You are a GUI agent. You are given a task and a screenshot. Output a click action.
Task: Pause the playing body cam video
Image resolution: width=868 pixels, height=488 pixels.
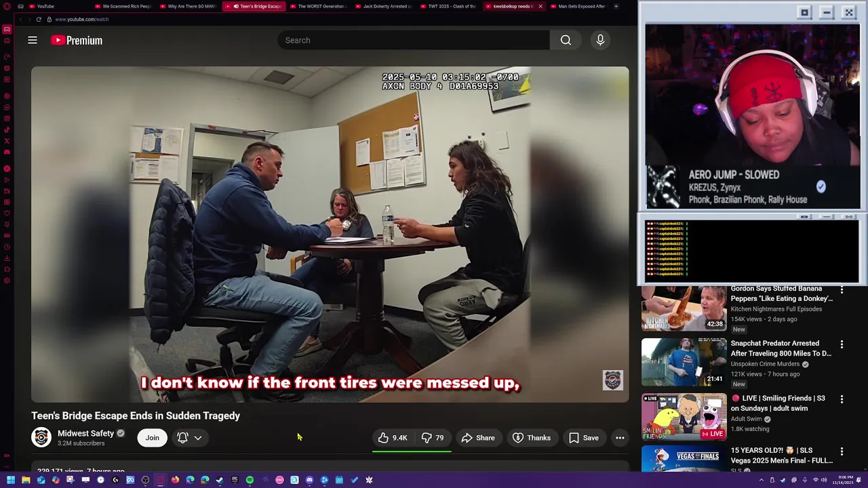pos(330,234)
